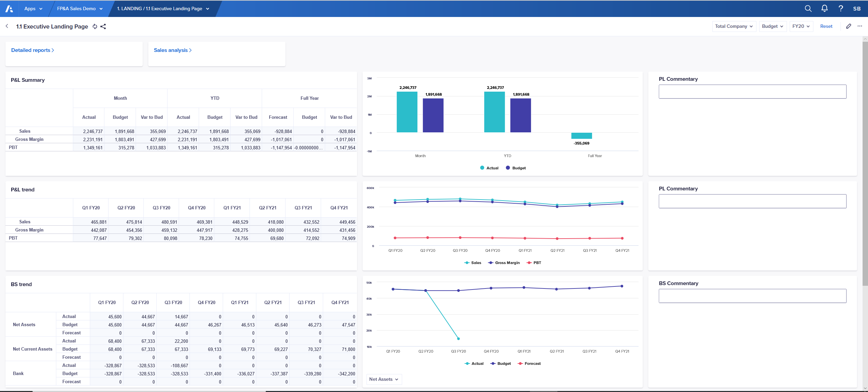Open the Net Assets selector below the BS chart

point(383,379)
